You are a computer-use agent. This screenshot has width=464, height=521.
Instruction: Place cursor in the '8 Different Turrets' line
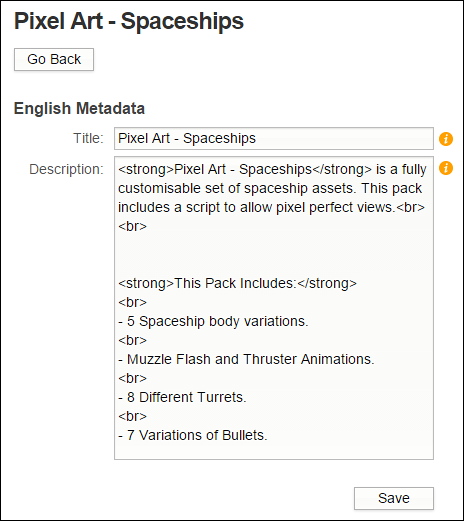coord(182,397)
